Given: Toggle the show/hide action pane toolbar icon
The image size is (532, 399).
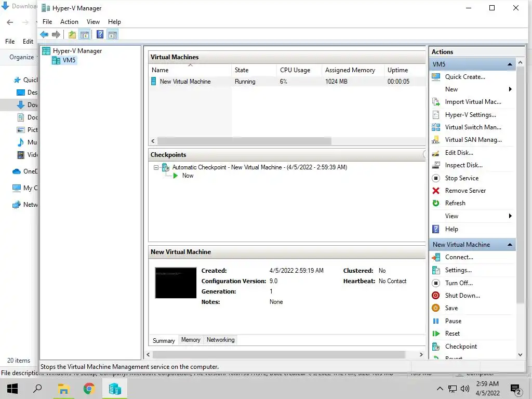Looking at the screenshot, I should 113,34.
